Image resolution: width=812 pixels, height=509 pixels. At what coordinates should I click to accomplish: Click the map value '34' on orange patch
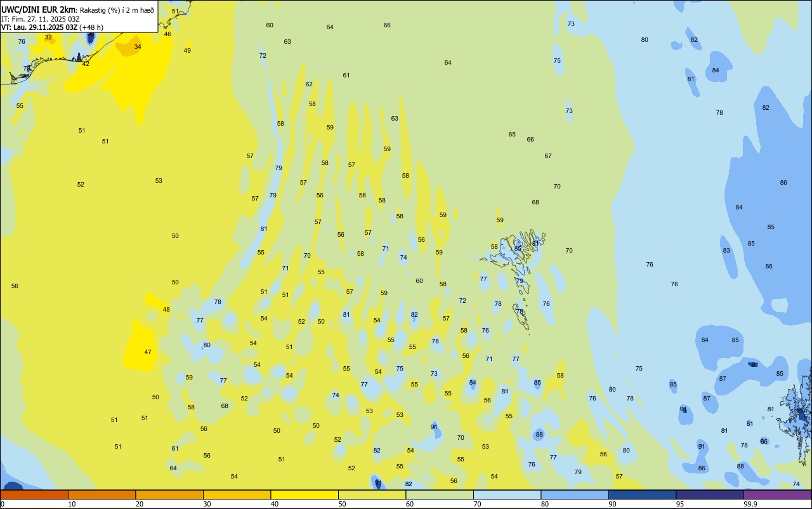coord(138,47)
